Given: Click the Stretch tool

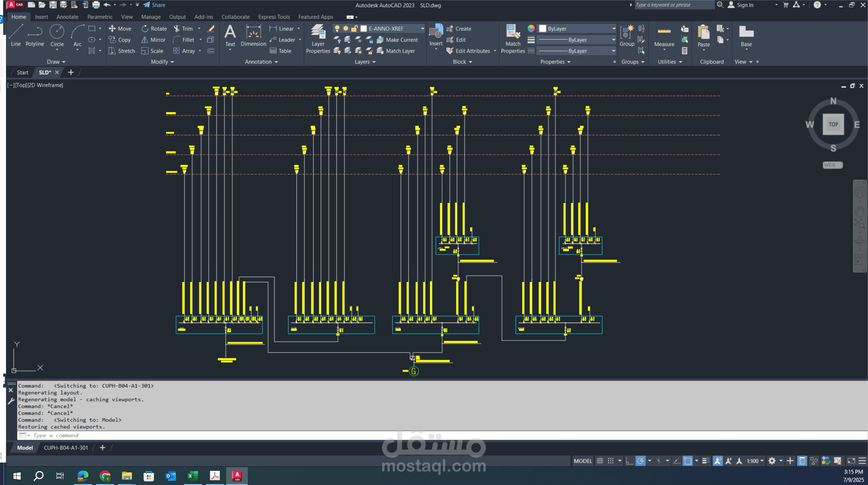Looking at the screenshot, I should tap(122, 51).
